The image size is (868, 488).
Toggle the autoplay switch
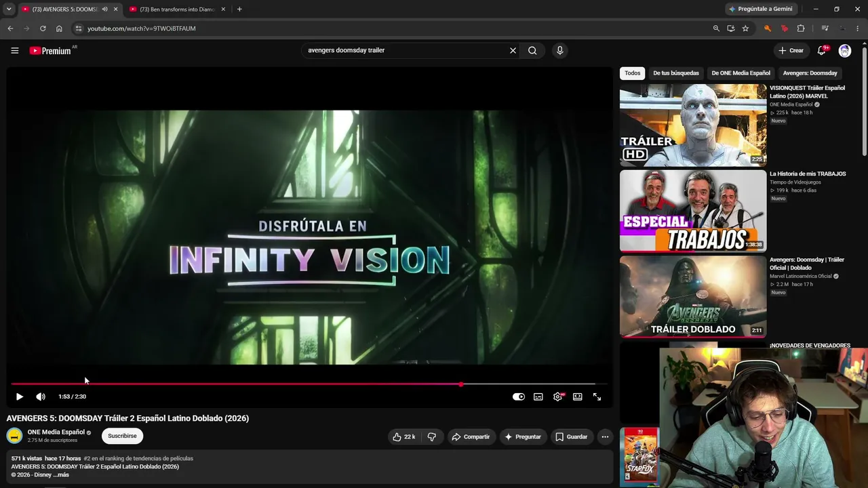point(519,396)
